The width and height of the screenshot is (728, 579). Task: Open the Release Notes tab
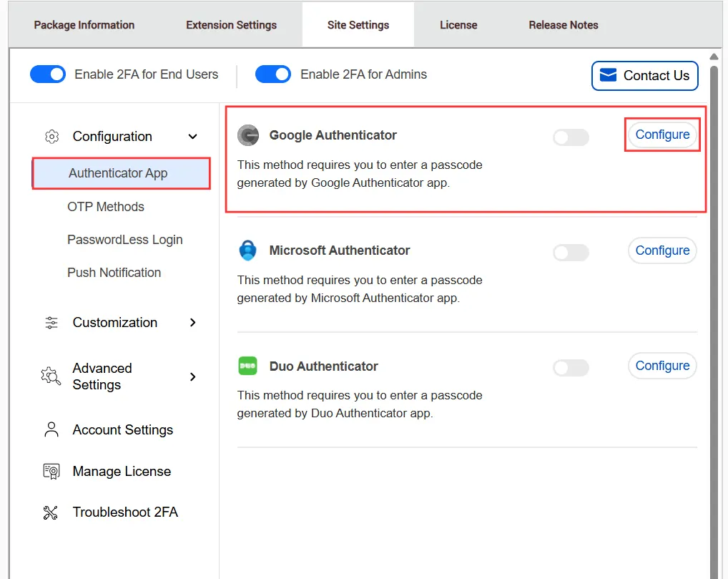coord(563,24)
